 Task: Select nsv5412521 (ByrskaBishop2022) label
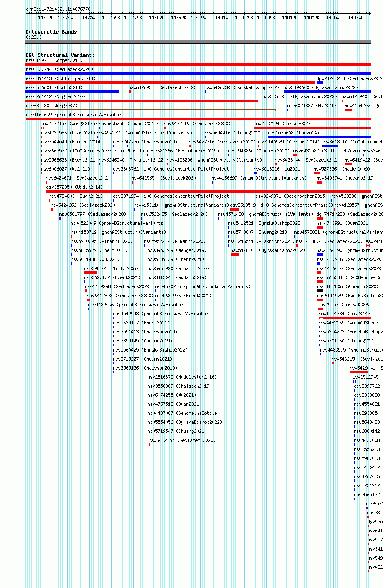coord(265,223)
